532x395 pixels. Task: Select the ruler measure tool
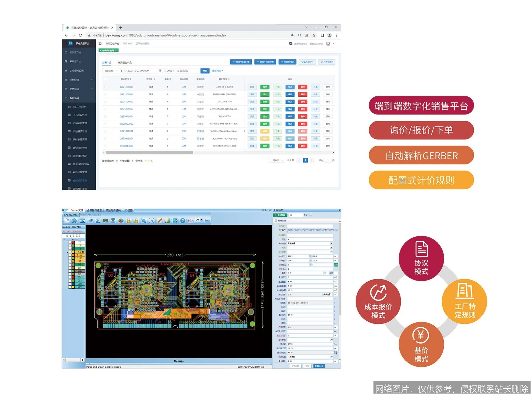(x=160, y=221)
